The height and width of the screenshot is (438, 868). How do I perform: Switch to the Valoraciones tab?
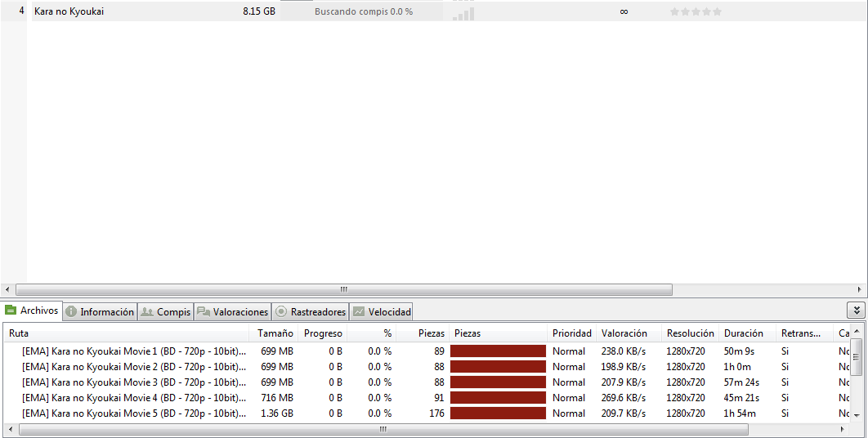pos(232,312)
